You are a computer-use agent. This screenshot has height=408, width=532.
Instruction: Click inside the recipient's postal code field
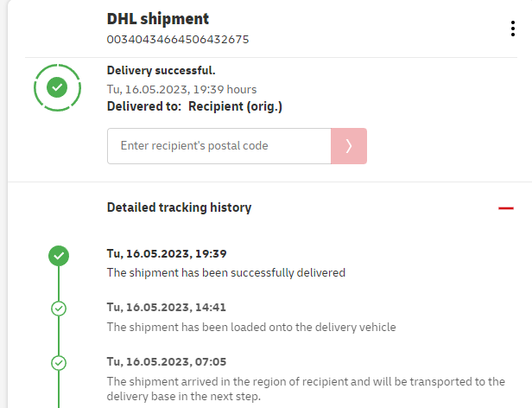pos(218,146)
